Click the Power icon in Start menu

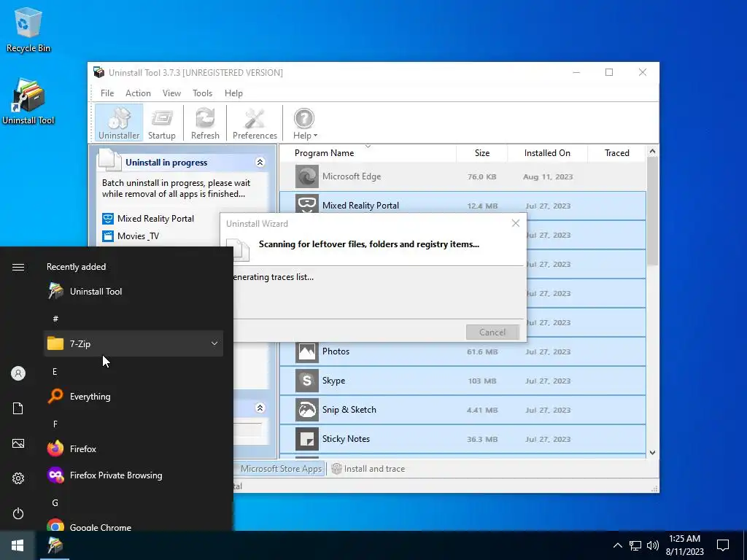click(x=18, y=513)
